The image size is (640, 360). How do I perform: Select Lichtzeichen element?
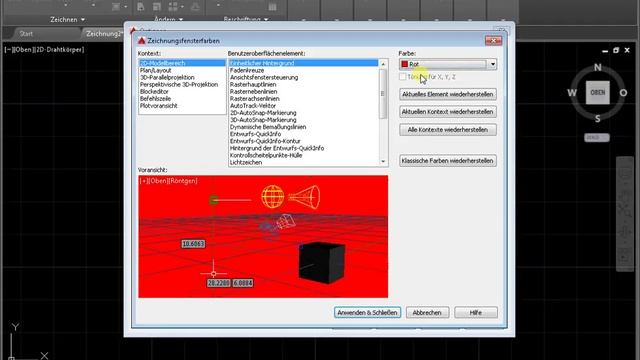(246, 162)
